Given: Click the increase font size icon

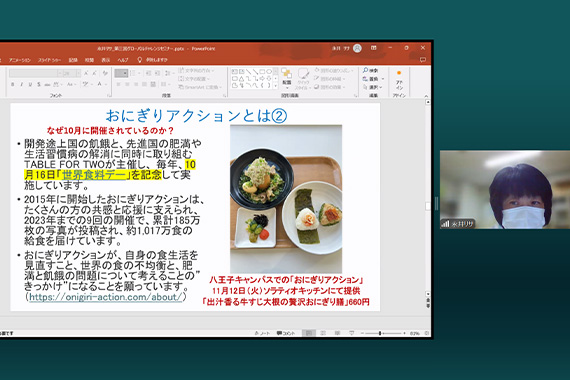Looking at the screenshot, I should [x=86, y=73].
